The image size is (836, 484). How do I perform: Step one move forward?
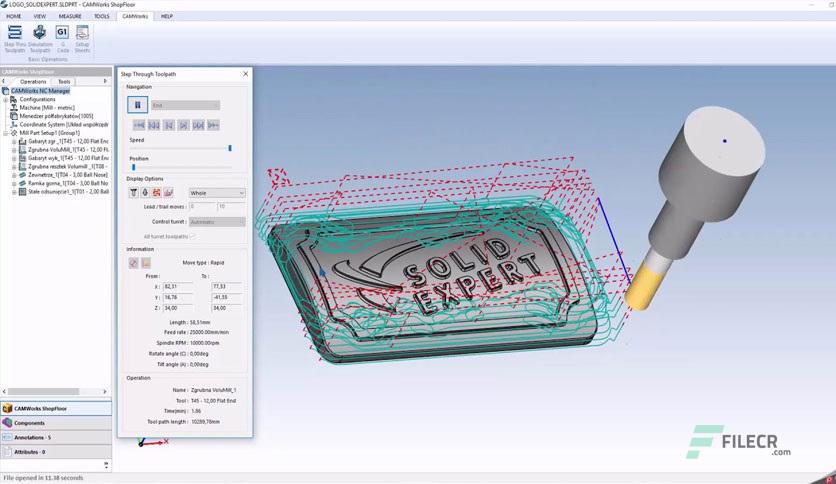183,125
